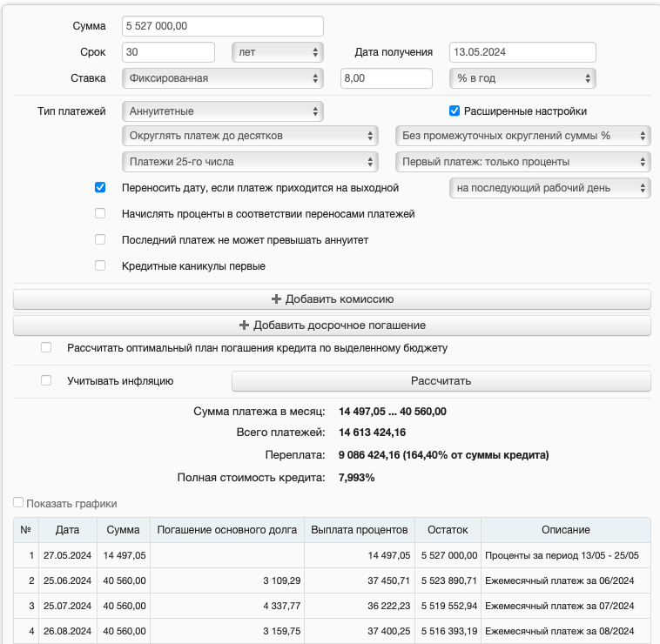Open the Ставка type dropdown 'Фиксированная'
This screenshot has width=660, height=644.
point(223,78)
